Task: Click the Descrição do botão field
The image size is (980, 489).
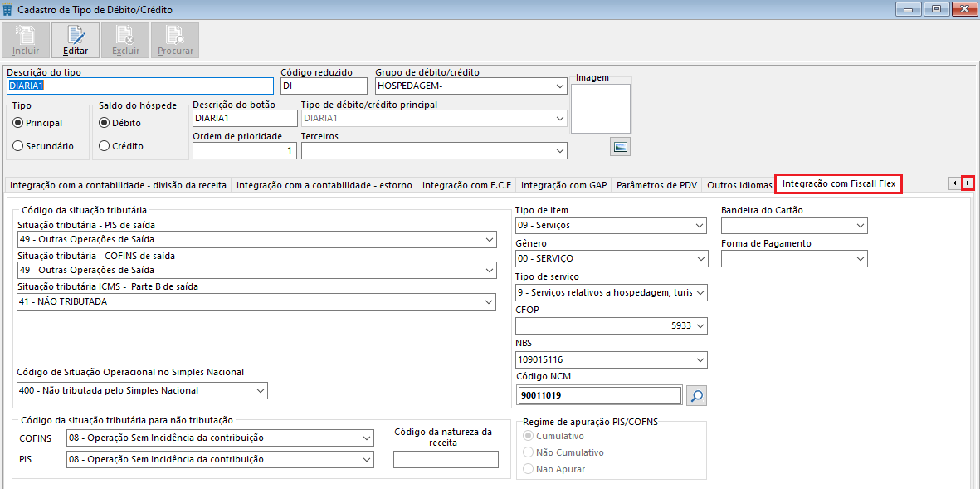Action: 245,118
